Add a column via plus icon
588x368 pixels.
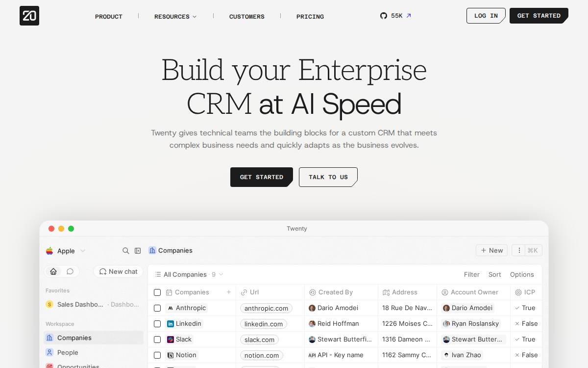tap(228, 292)
